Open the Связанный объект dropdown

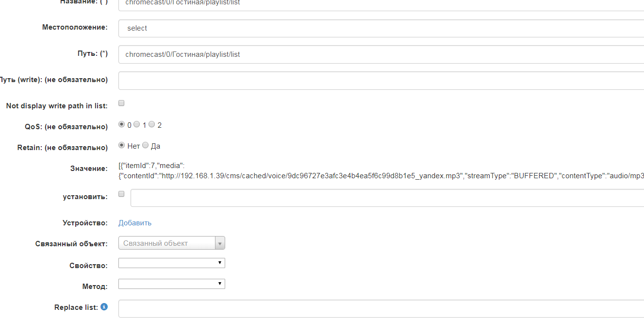point(165,242)
